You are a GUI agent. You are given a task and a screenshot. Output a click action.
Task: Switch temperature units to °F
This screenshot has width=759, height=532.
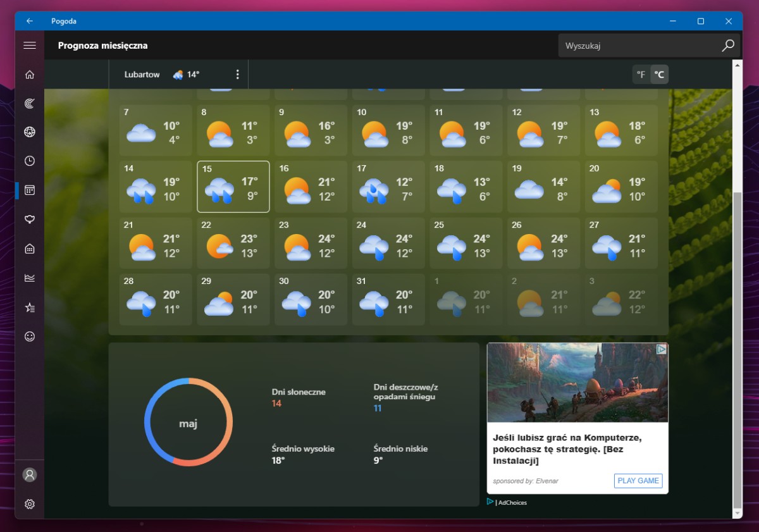click(x=641, y=75)
